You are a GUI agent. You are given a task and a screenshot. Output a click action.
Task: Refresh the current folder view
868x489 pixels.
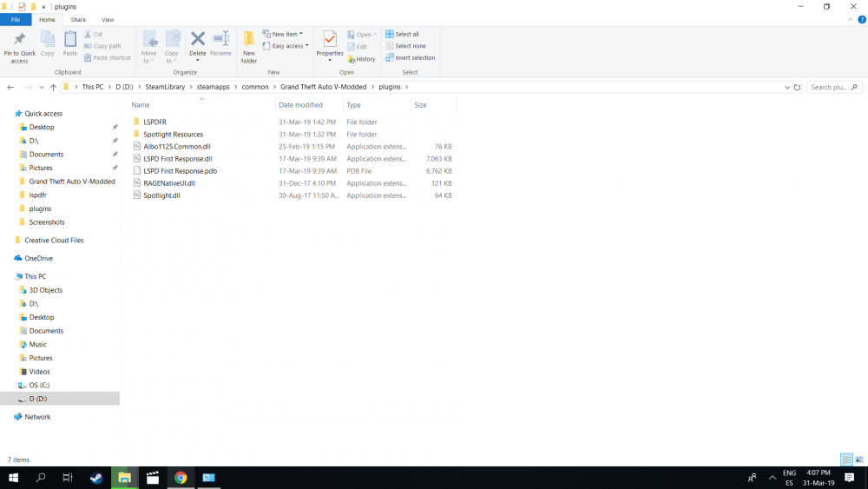tap(797, 87)
